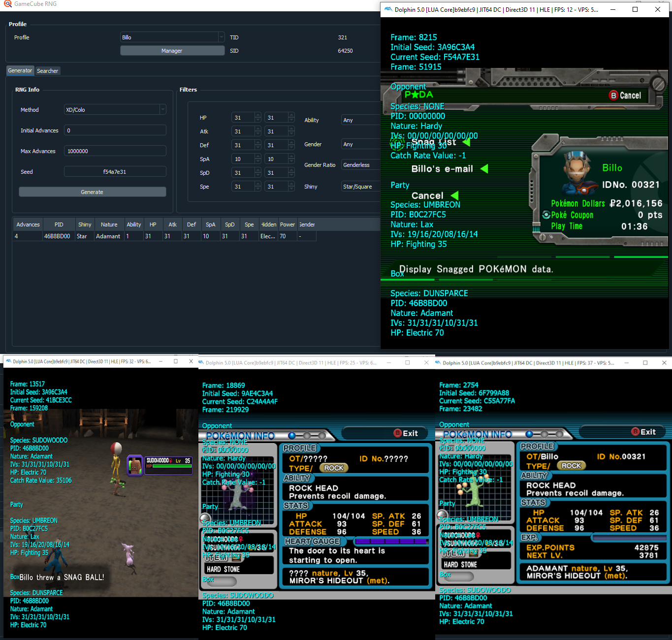
Task: Open the Gender filter dropdown
Action: pos(361,144)
